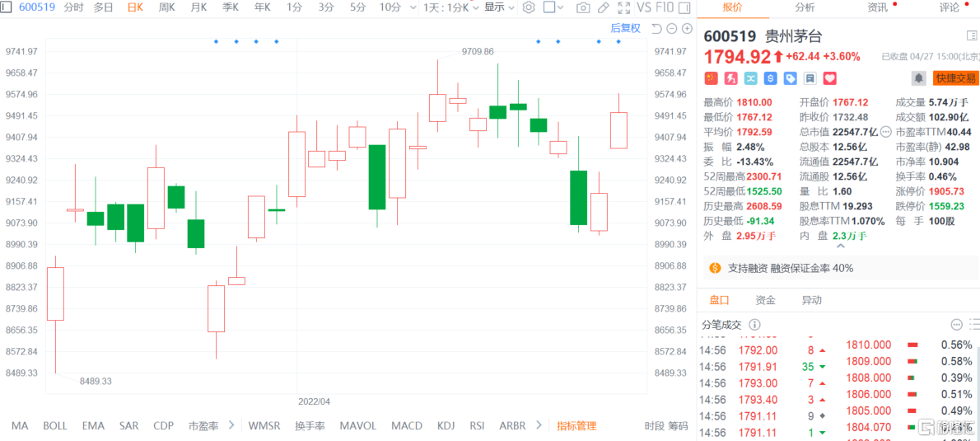
Task: Switch to 日K daily chart
Action: coord(134,7)
